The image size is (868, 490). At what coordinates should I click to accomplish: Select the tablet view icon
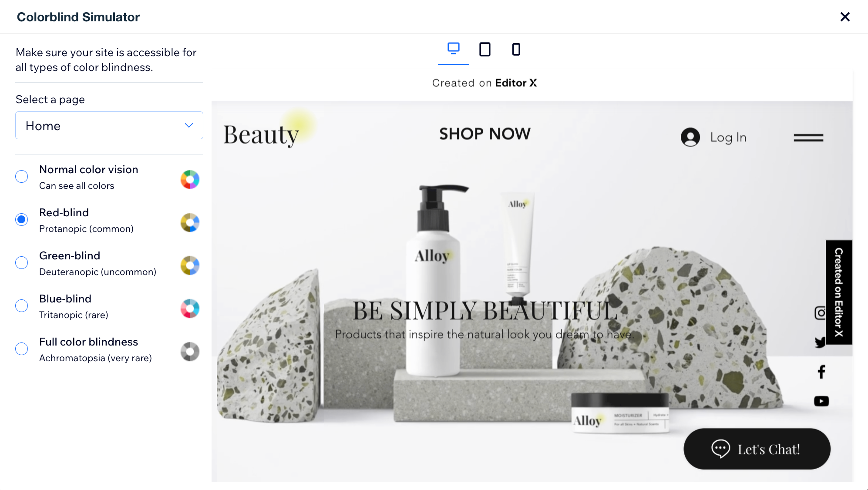(x=484, y=49)
